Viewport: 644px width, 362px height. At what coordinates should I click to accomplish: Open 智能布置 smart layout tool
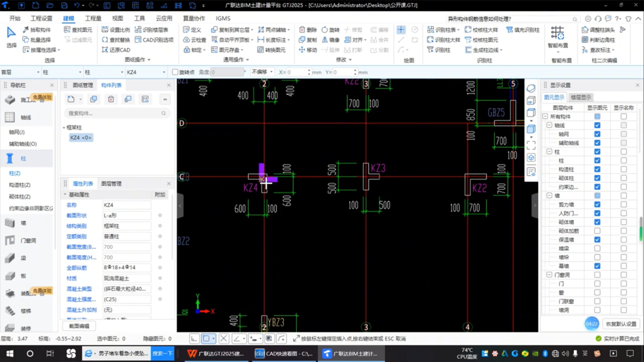[x=557, y=38]
